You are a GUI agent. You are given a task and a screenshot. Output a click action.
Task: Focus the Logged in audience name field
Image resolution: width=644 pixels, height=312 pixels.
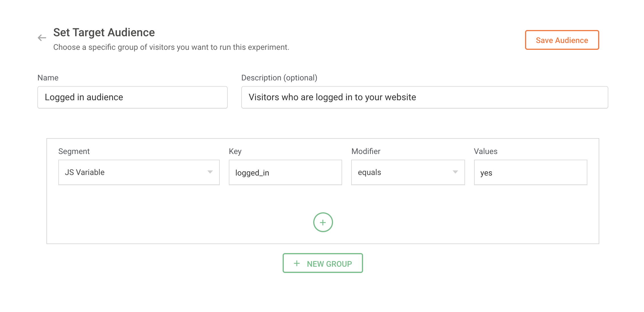[133, 97]
